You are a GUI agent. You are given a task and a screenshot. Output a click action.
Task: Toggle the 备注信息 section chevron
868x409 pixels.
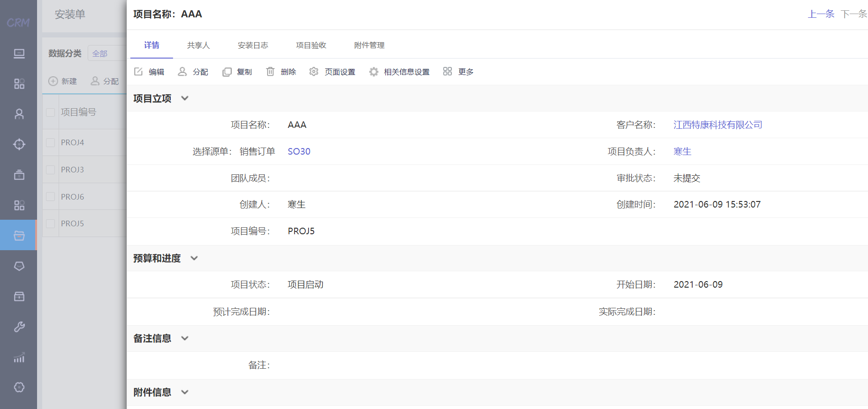click(x=185, y=338)
